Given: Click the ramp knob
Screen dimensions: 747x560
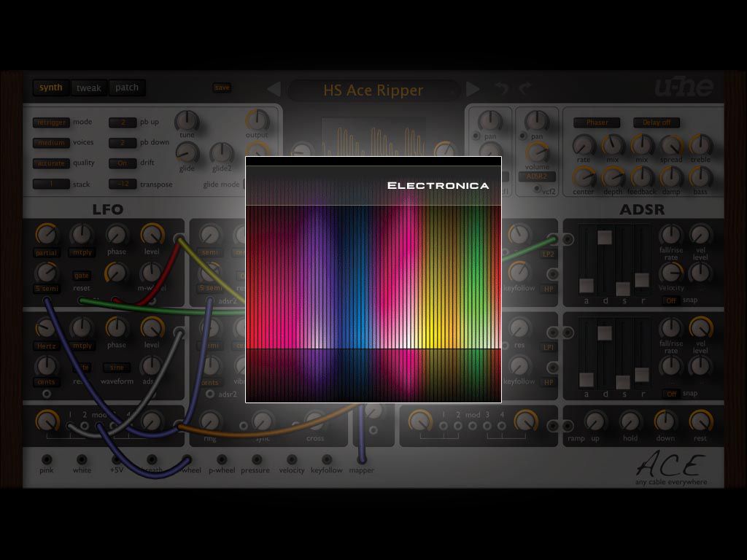Looking at the screenshot, I should tap(595, 421).
